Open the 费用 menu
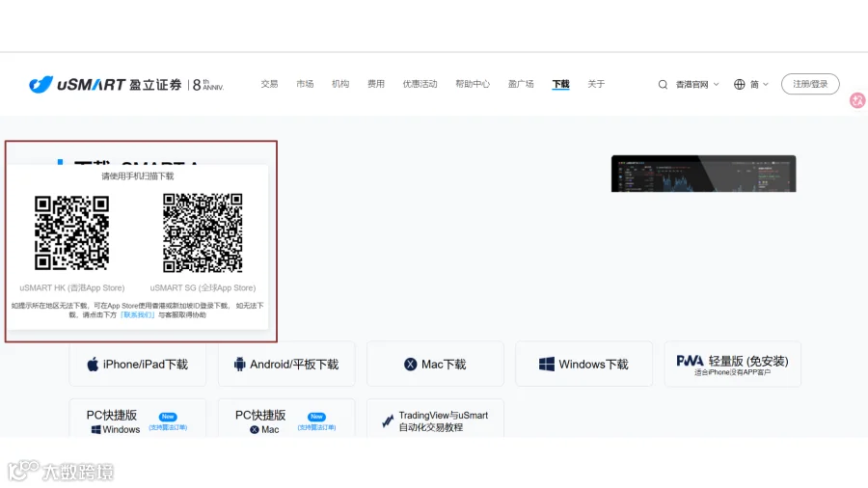868x488 pixels. click(376, 84)
